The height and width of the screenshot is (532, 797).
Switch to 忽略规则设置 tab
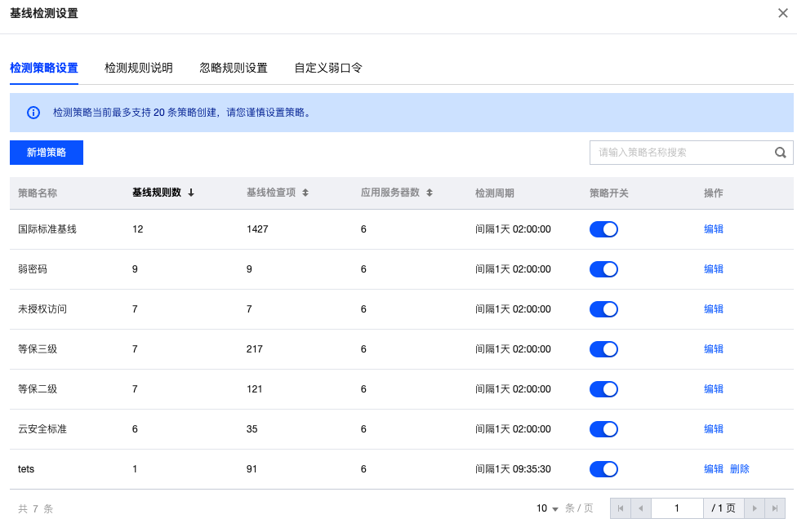pyautogui.click(x=234, y=68)
